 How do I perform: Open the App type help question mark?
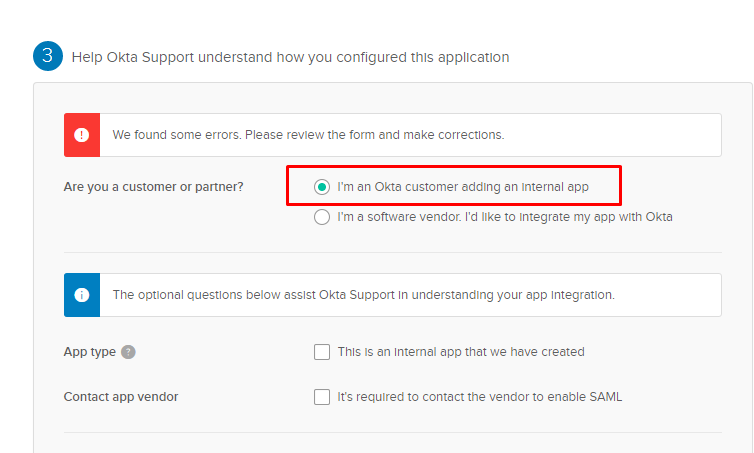(x=128, y=352)
